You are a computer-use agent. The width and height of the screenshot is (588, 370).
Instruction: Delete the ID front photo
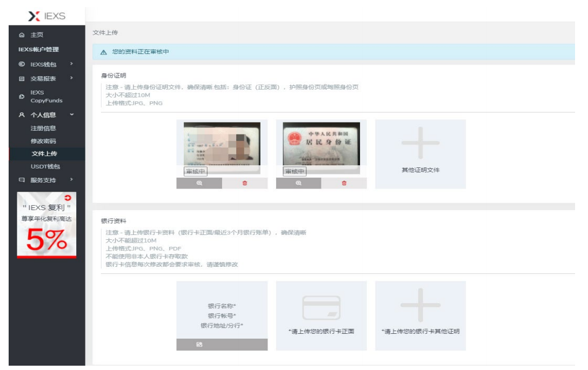click(x=245, y=183)
